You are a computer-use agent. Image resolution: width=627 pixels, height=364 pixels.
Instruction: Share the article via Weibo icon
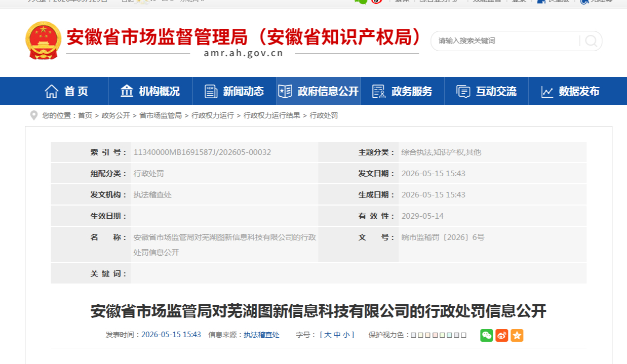tap(501, 335)
